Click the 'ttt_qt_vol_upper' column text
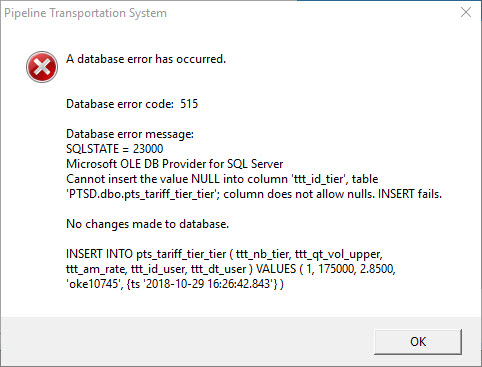Image resolution: width=482 pixels, height=367 pixels. pos(338,254)
